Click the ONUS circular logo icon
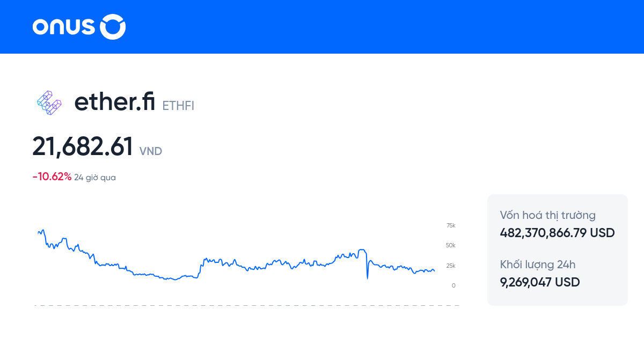The image size is (644, 338). pos(113,27)
